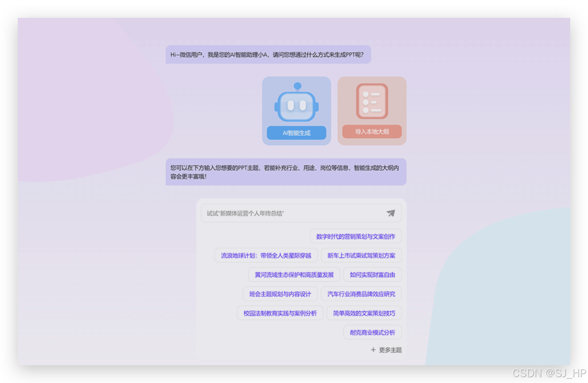Select topic 新车上市试乘试驾策划方案

click(x=361, y=256)
